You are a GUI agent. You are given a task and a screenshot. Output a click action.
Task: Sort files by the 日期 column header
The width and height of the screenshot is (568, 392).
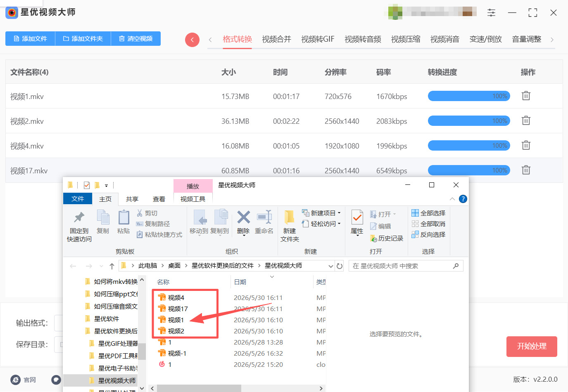(240, 282)
